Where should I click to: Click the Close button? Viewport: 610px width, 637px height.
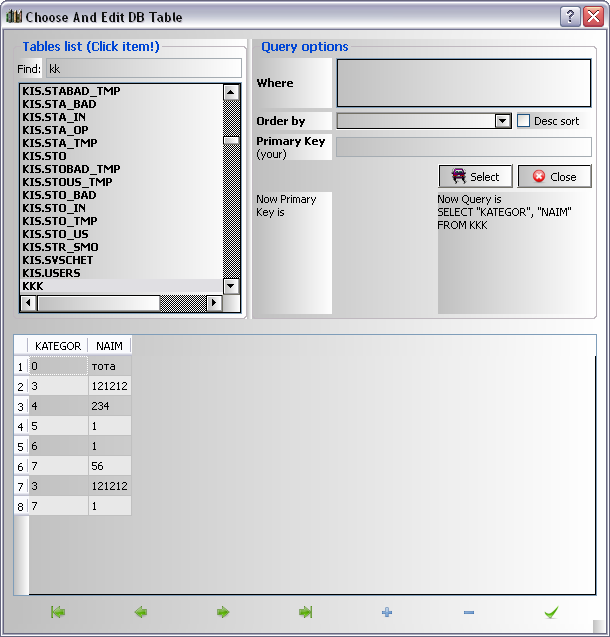click(x=555, y=177)
